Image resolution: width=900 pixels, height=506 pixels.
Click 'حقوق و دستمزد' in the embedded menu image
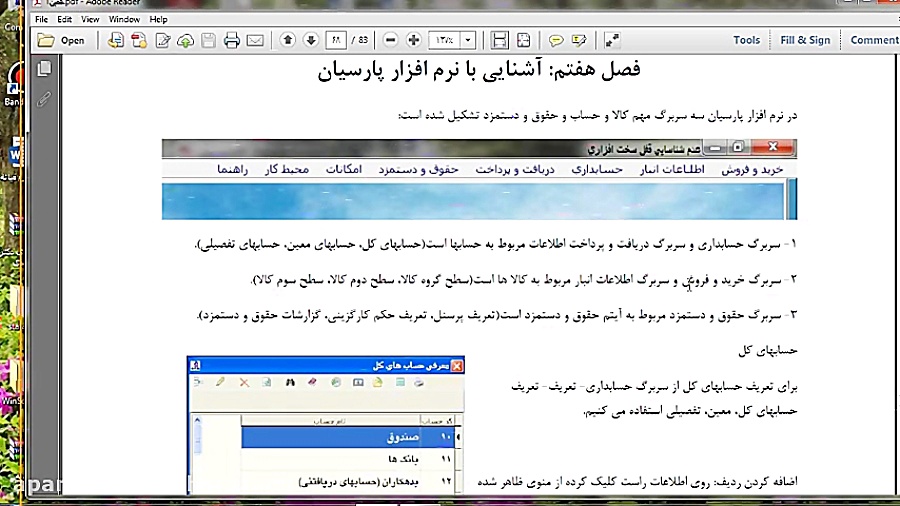(x=418, y=169)
